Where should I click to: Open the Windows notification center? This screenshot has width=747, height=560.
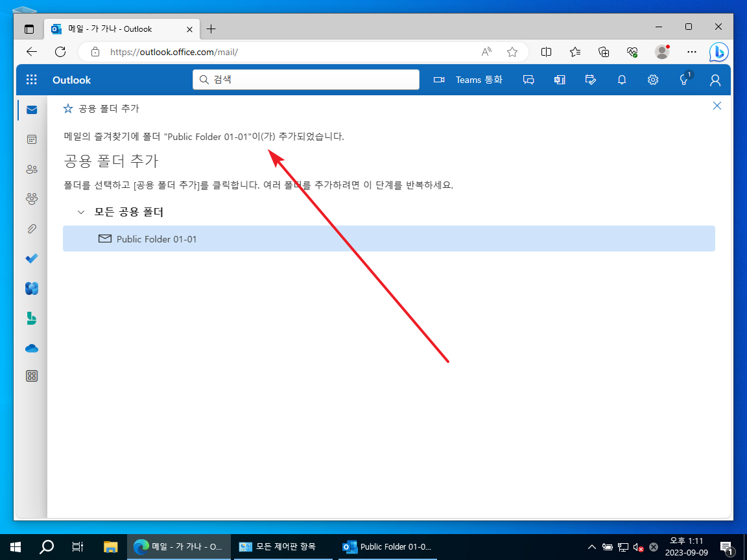726,547
